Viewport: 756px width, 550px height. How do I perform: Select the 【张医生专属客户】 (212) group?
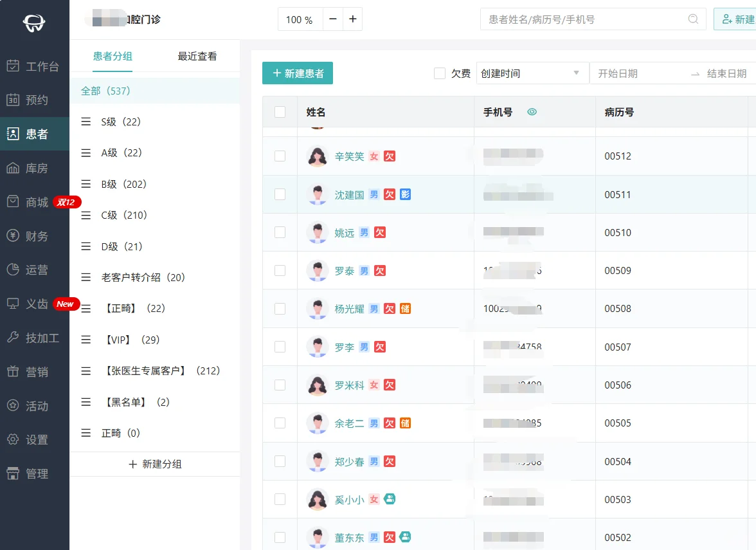[155, 371]
